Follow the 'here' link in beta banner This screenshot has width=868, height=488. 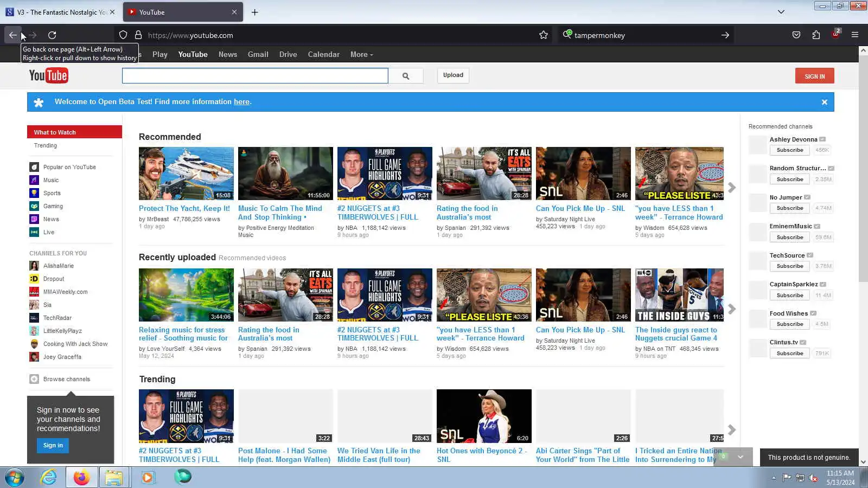tap(241, 102)
